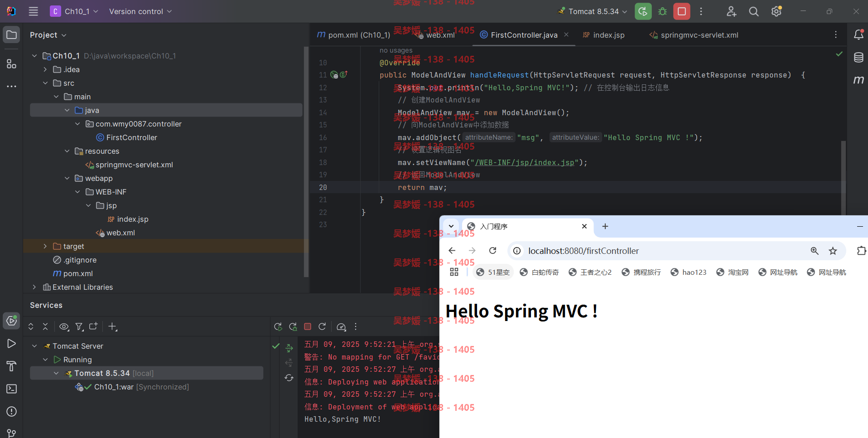Switch to index.jsp editor tab
The width and height of the screenshot is (868, 438).
point(603,35)
